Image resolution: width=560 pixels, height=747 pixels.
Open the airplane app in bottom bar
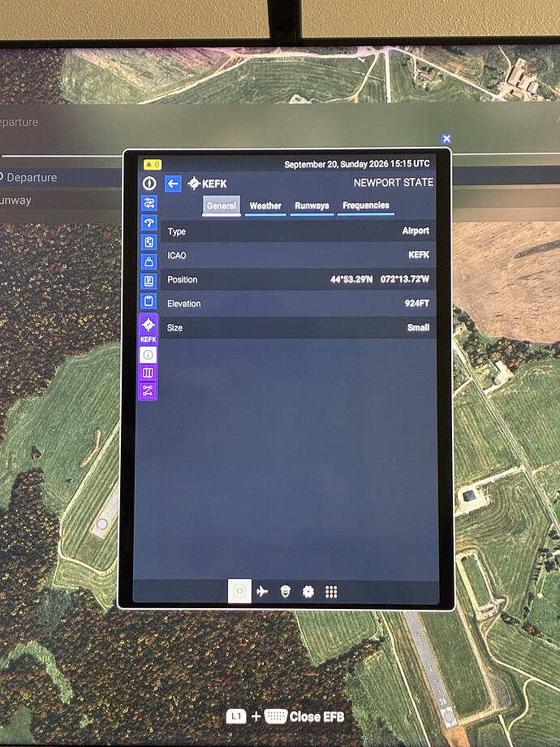262,592
